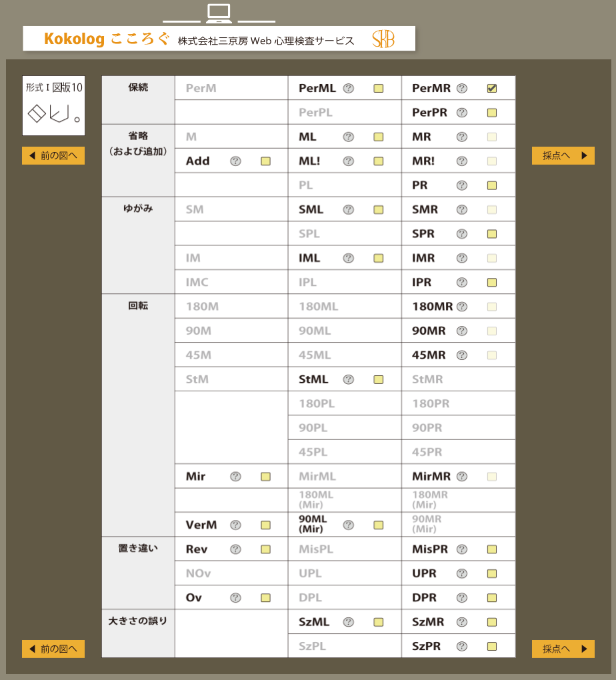
Task: Show help for the MisPR score
Action: pos(461,549)
